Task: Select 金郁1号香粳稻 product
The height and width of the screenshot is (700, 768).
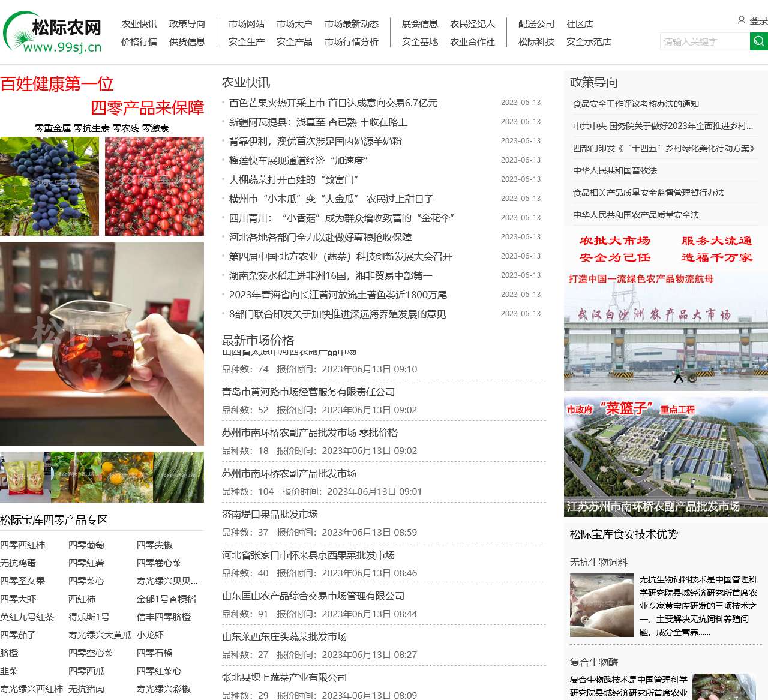Action: pos(166,599)
